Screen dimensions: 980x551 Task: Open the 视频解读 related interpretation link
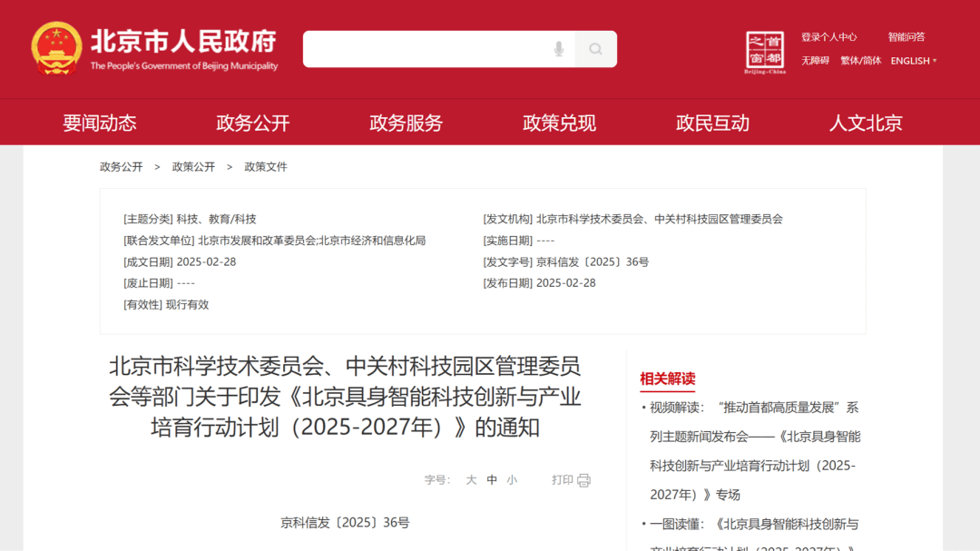click(x=755, y=451)
